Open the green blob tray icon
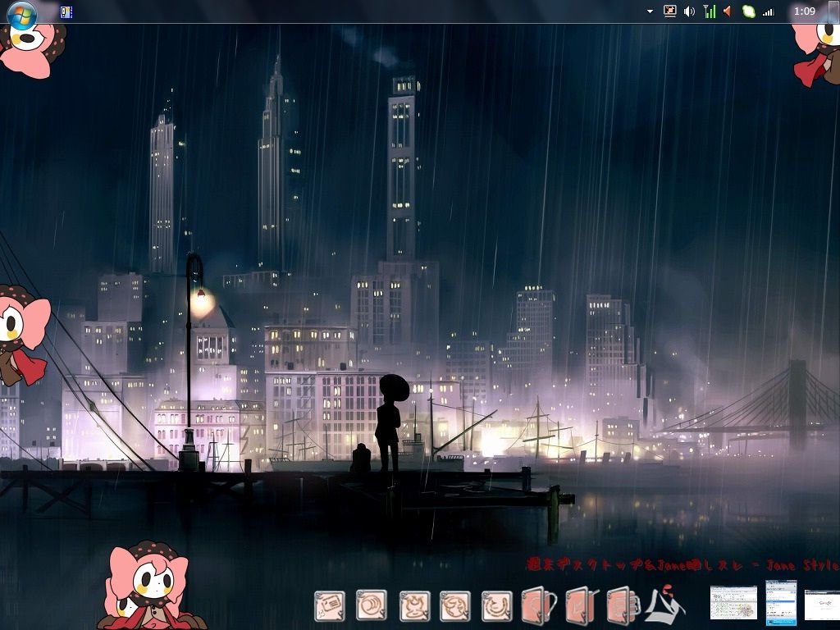This screenshot has width=840, height=630. 748,11
